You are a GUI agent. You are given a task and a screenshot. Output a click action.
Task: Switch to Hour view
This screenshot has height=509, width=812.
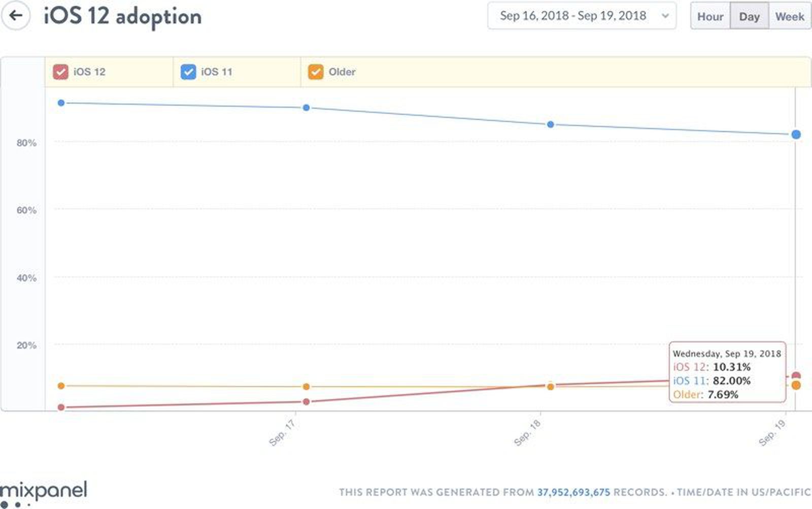coord(710,16)
